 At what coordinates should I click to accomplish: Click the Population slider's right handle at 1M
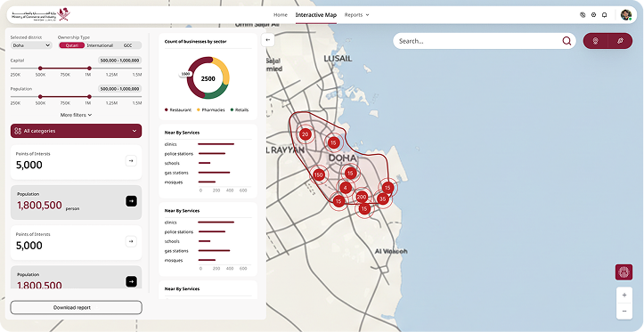(89, 97)
